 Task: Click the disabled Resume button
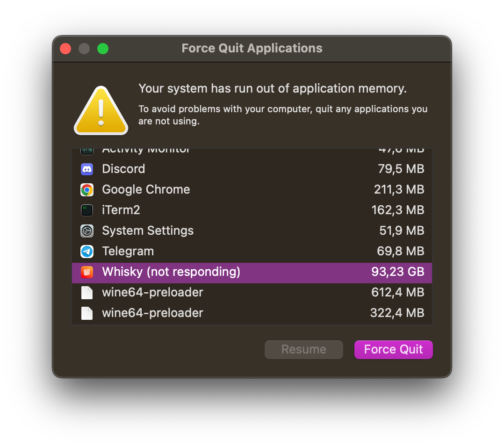(x=303, y=349)
